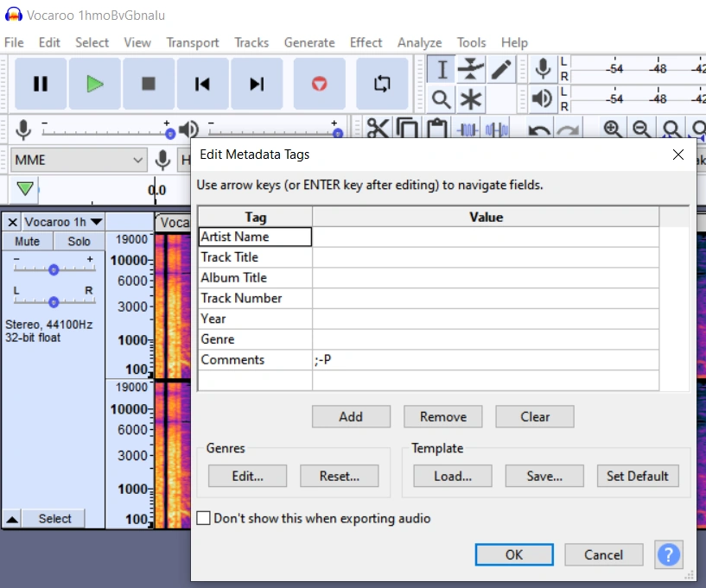Click the Silence audio selection icon
Viewport: 706px width, 588px height.
click(x=497, y=130)
